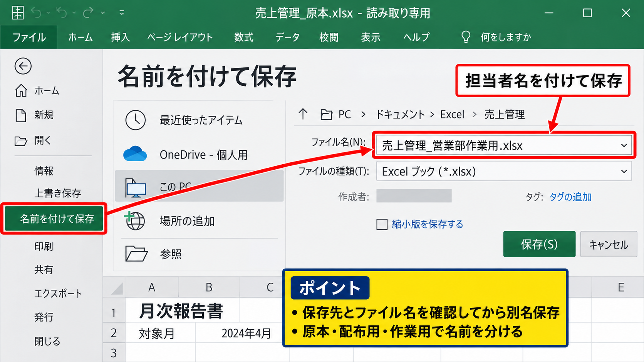Select column B header
The width and height of the screenshot is (644, 362).
tap(209, 287)
